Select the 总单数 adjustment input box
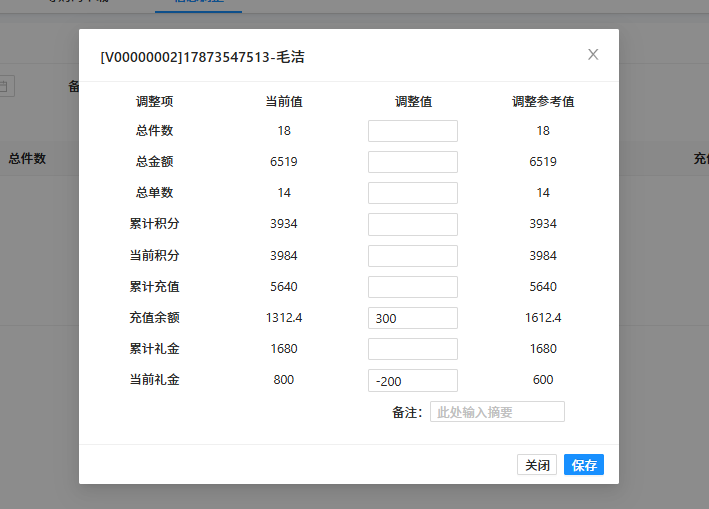Image resolution: width=709 pixels, height=509 pixels. [x=412, y=193]
